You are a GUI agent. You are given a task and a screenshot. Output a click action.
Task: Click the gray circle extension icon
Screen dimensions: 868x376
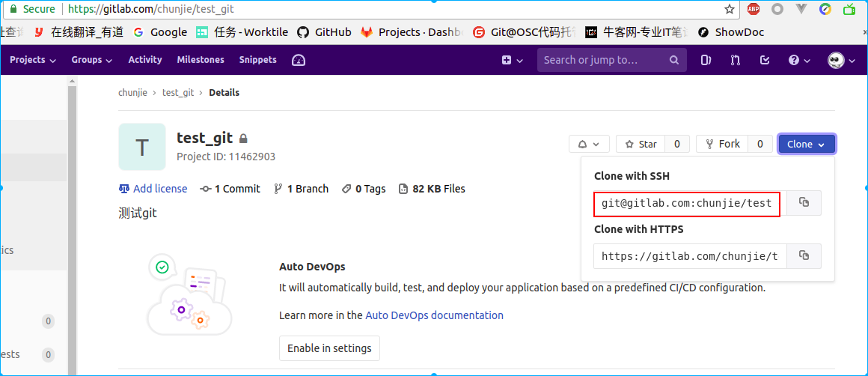tap(777, 9)
